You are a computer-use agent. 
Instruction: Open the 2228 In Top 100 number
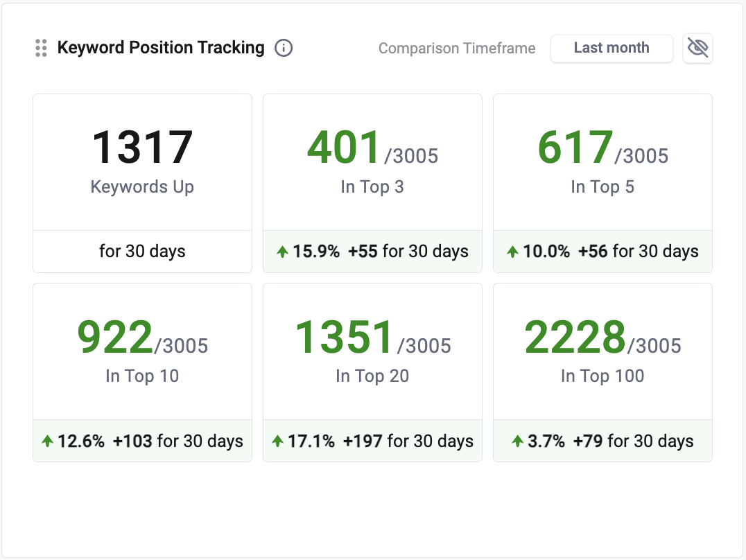click(575, 337)
